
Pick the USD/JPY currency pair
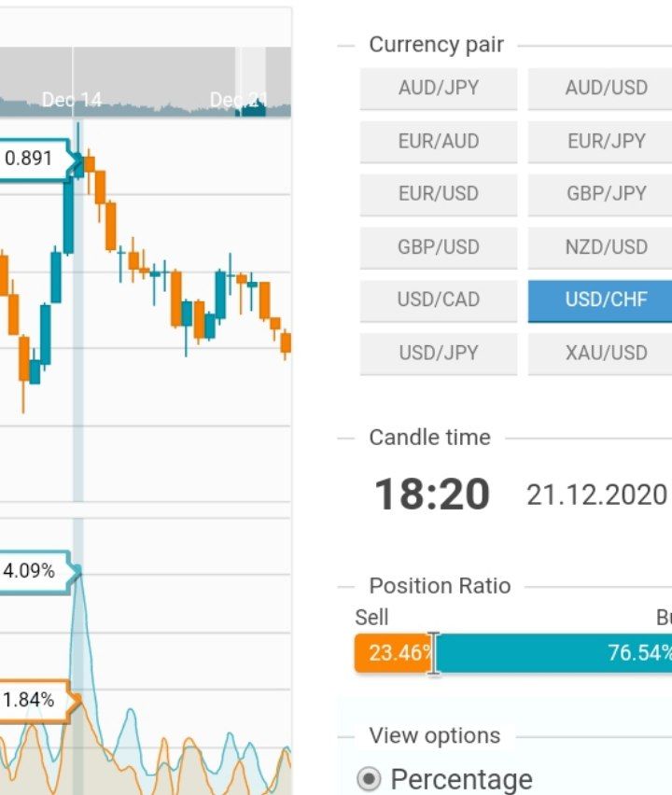[438, 353]
